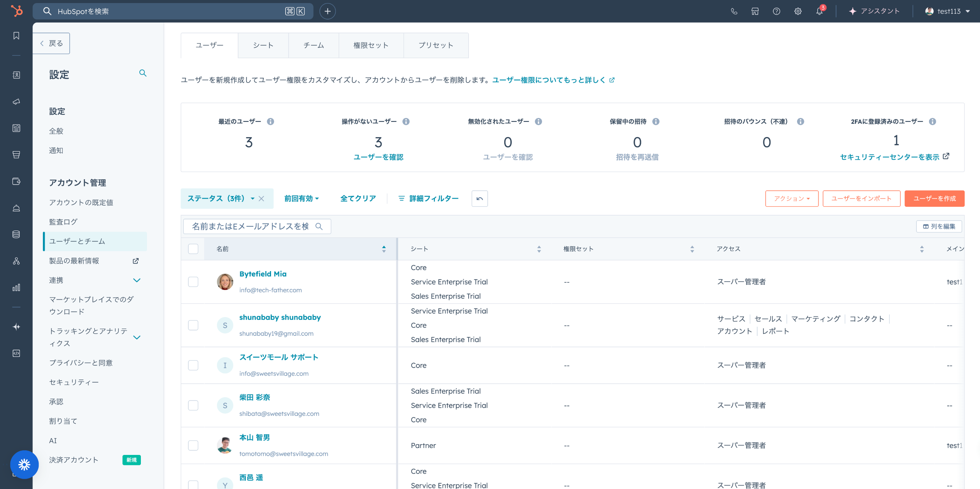The width and height of the screenshot is (980, 489).
Task: Click the notifications bell icon
Action: (819, 11)
